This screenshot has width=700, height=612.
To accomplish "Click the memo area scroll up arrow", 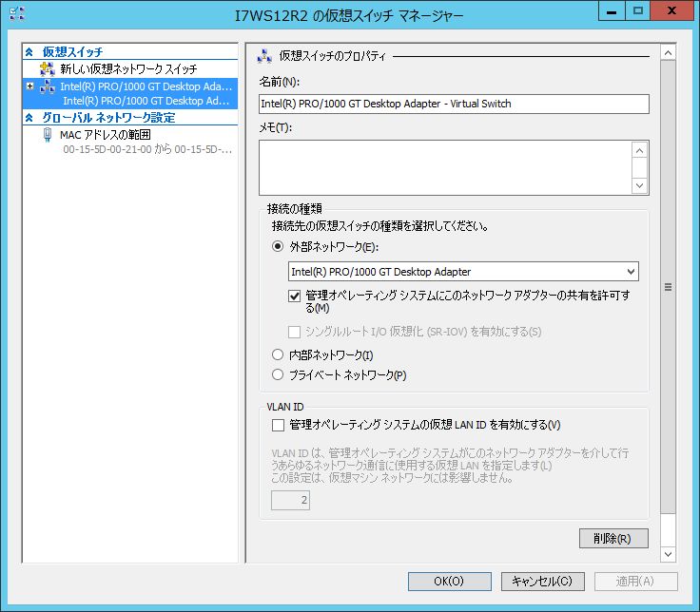I will point(639,151).
